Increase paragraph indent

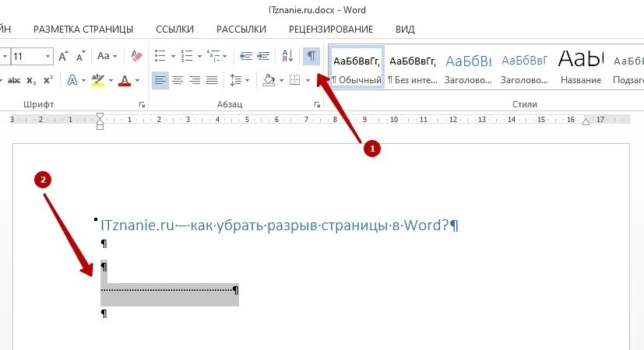[x=263, y=56]
